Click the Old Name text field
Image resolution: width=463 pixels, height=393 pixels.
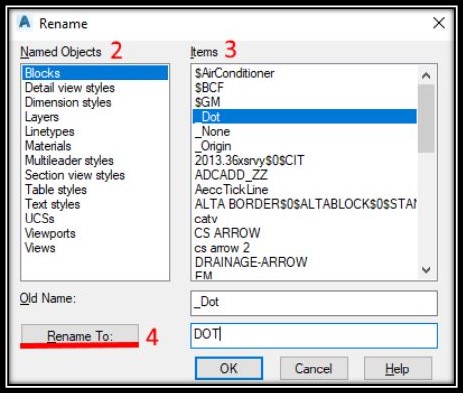(314, 303)
